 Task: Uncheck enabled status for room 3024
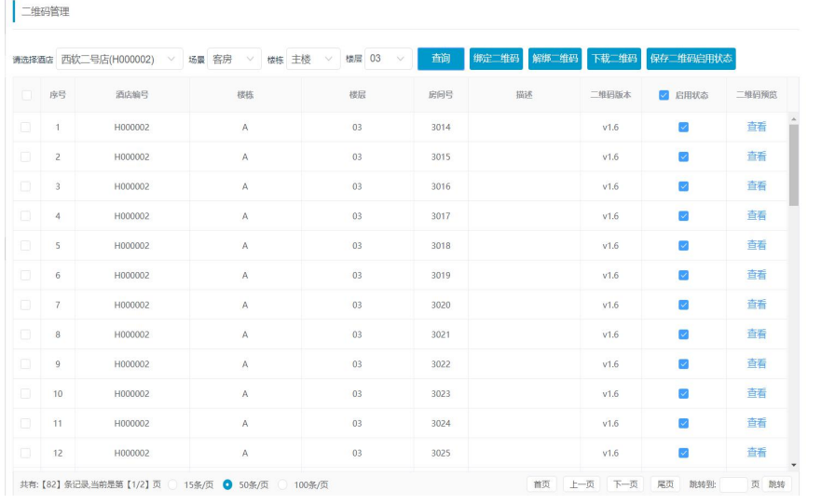point(683,424)
